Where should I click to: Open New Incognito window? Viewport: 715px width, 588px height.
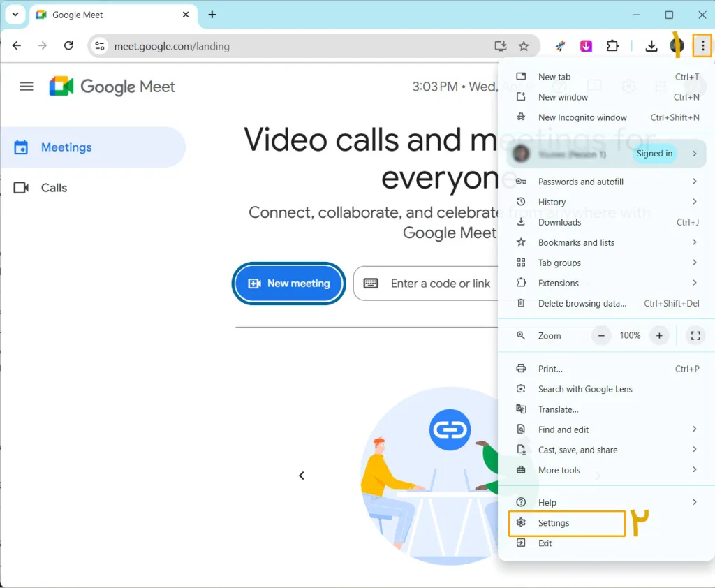point(607,117)
